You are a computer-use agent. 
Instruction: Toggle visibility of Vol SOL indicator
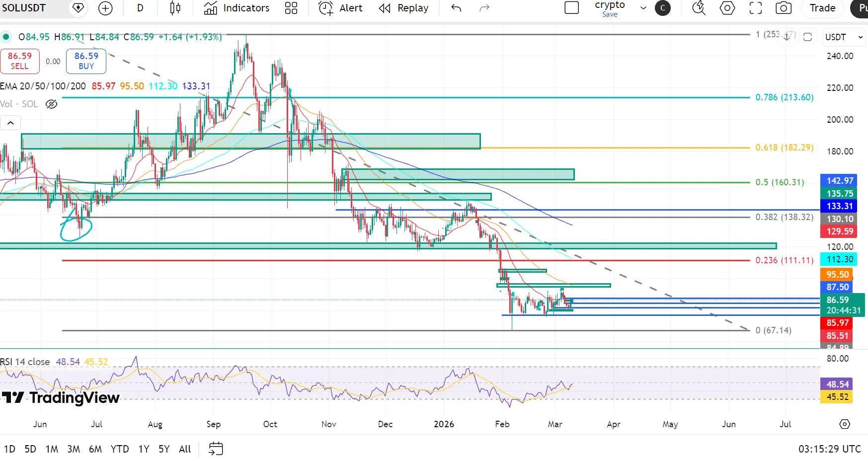pyautogui.click(x=52, y=104)
